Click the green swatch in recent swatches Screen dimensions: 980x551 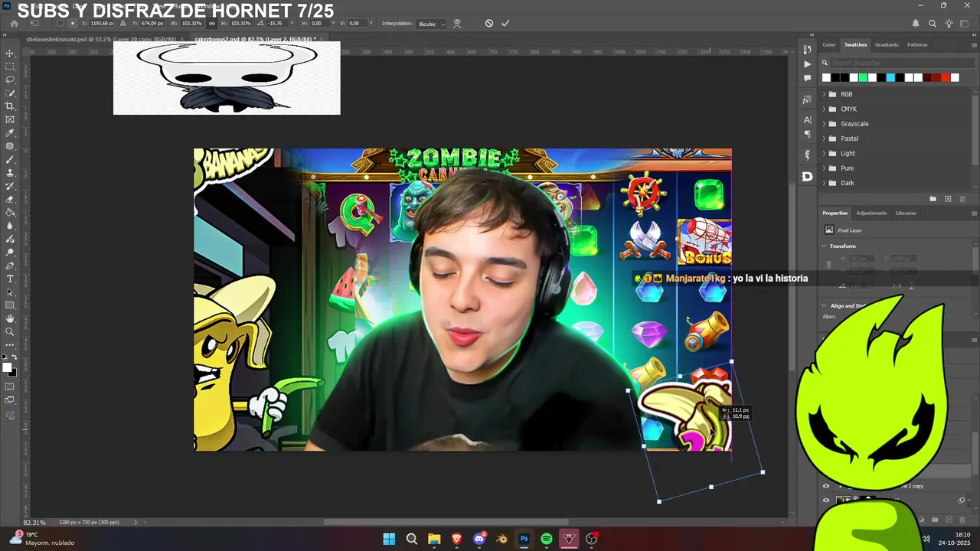click(863, 77)
